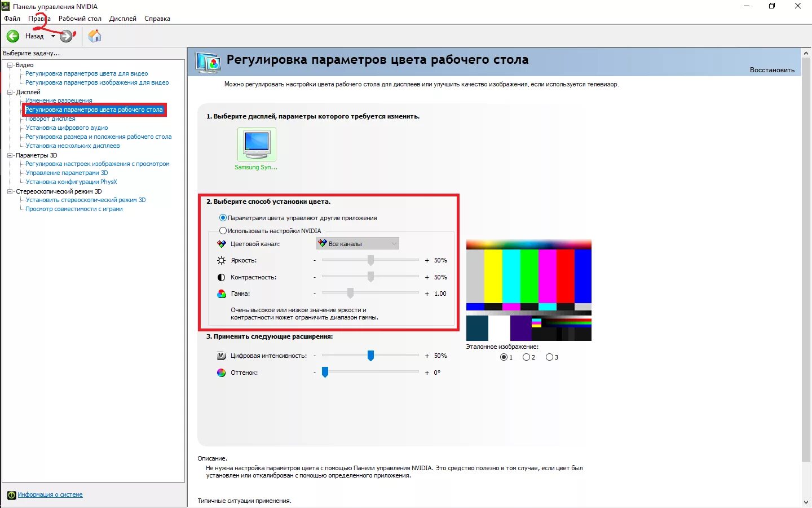Click the right pane scrollbar up arrow
Image resolution: width=812 pixels, height=508 pixels.
click(x=806, y=53)
